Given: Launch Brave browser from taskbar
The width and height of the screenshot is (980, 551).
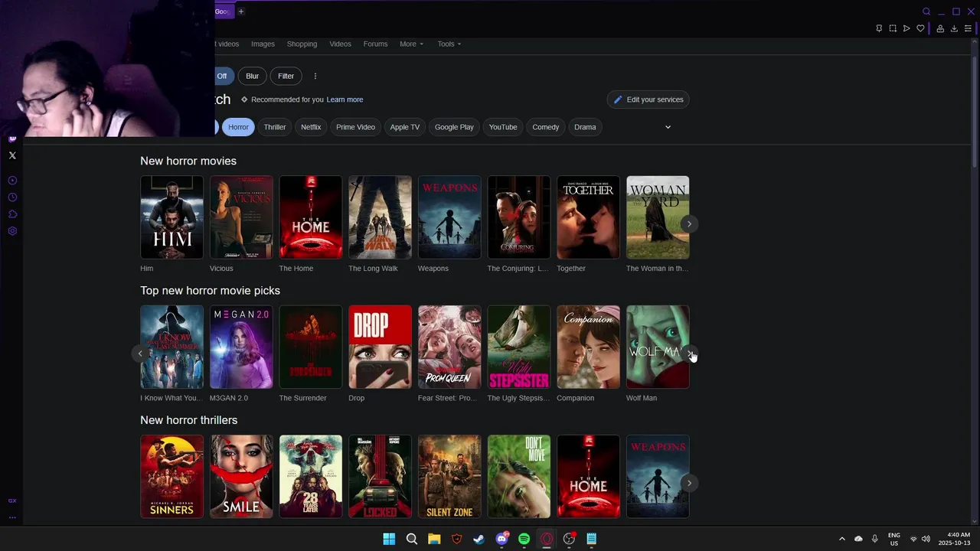Looking at the screenshot, I should tap(457, 539).
